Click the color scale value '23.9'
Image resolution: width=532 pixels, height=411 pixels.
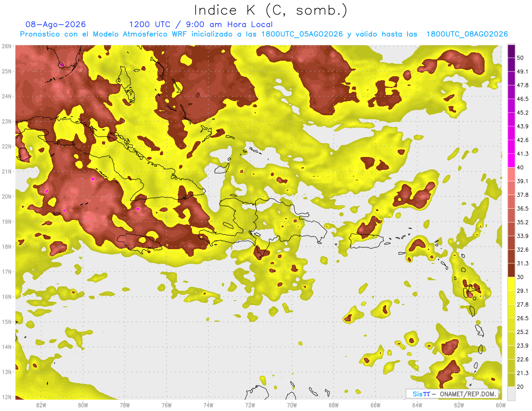[523, 345]
